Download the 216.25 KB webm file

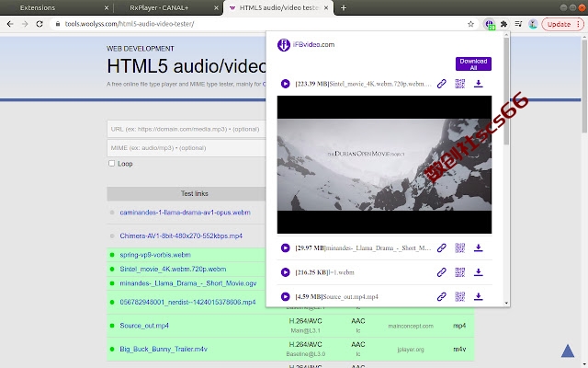[x=478, y=272]
